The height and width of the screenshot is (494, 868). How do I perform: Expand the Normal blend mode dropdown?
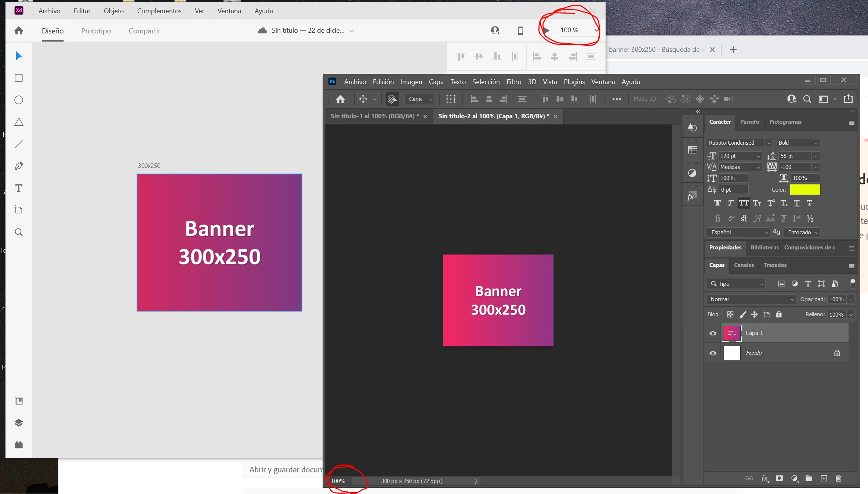750,299
